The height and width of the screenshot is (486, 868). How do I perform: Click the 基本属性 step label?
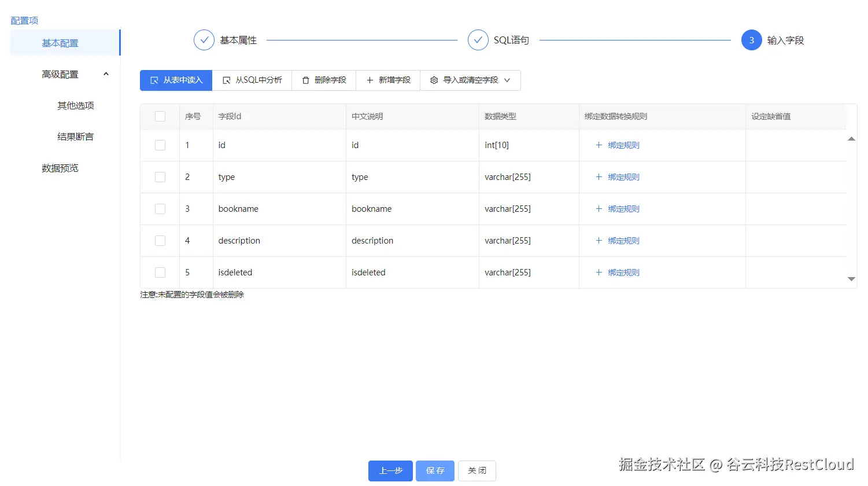238,40
